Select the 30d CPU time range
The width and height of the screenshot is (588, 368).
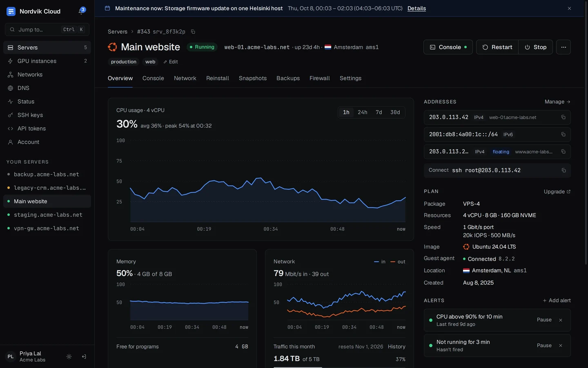point(395,112)
